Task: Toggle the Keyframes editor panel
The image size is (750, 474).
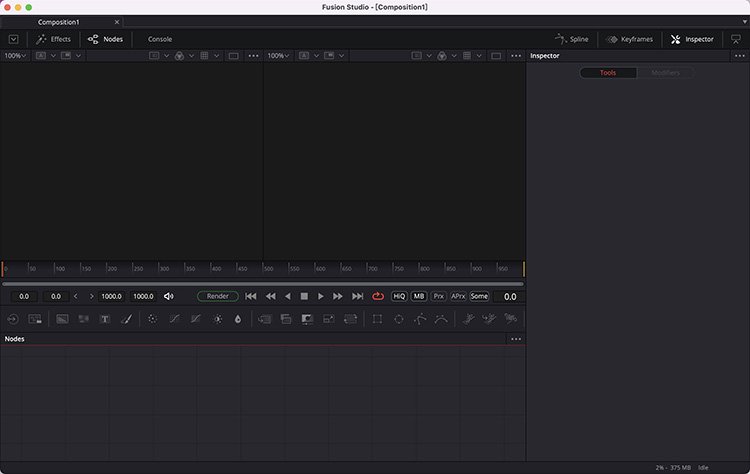Action: (x=629, y=39)
